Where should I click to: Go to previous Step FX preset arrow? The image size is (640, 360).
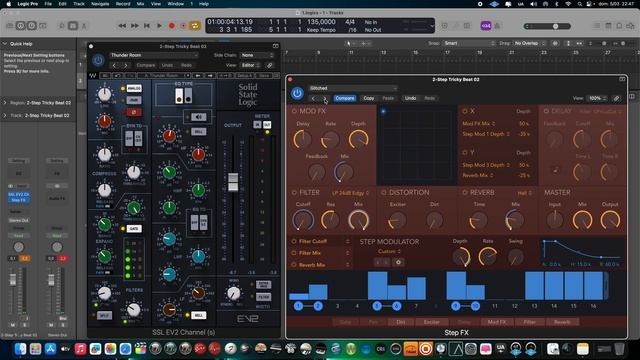click(x=313, y=98)
